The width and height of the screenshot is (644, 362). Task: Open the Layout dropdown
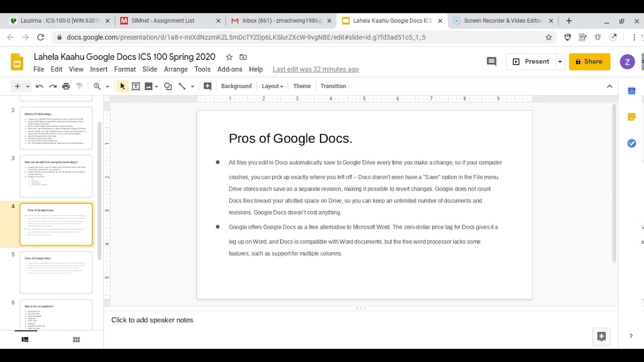coord(272,86)
